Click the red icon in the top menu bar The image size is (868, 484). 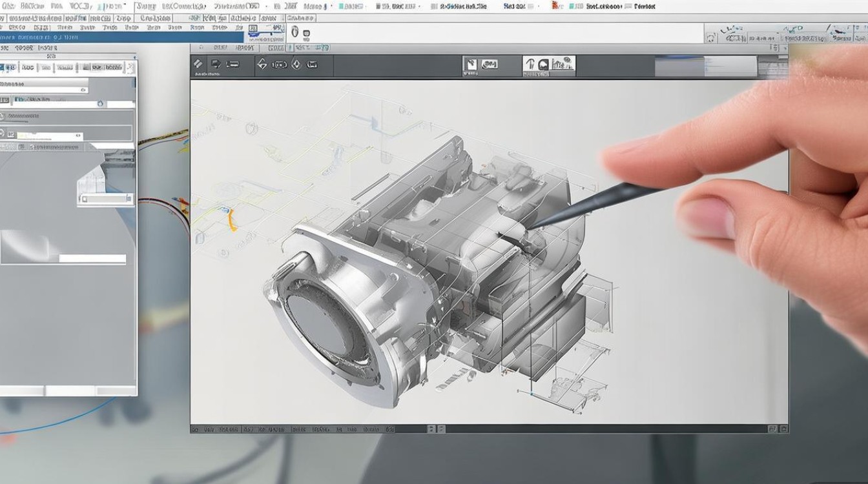(x=555, y=6)
